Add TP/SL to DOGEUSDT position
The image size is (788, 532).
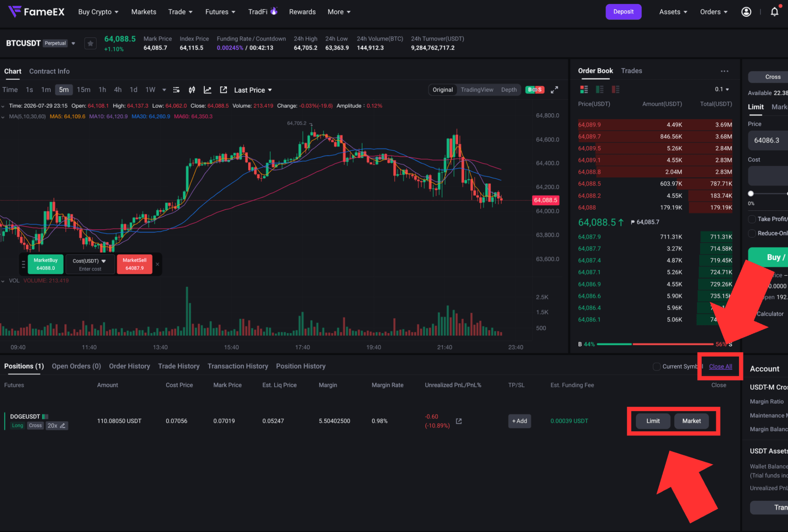tap(519, 421)
